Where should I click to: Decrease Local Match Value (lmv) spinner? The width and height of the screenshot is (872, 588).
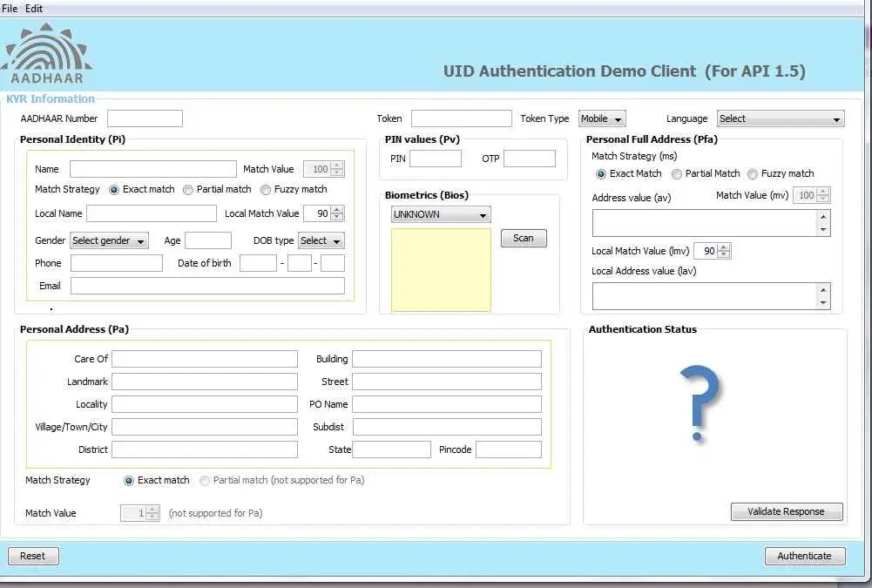(x=724, y=254)
